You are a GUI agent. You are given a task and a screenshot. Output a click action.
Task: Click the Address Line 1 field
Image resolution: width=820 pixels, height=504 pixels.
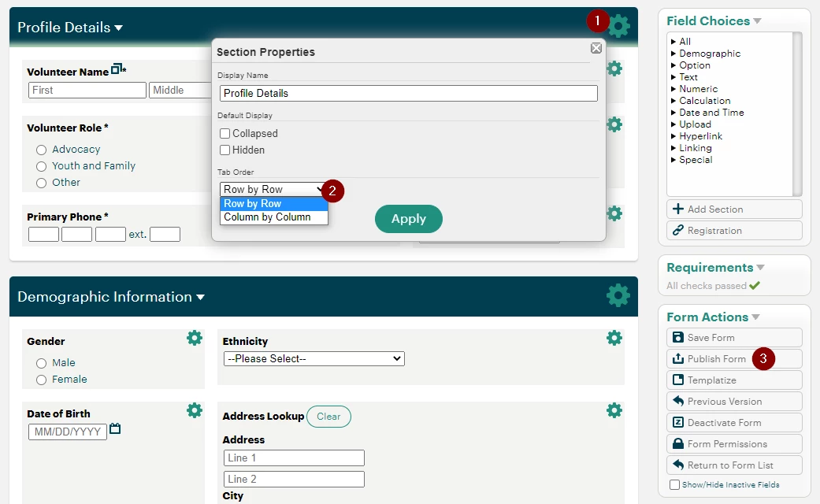(x=294, y=458)
